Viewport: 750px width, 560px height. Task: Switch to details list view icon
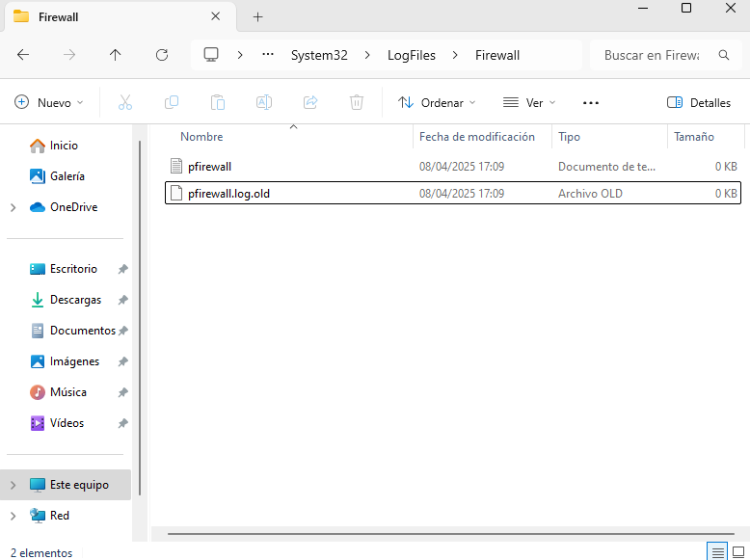coord(717,551)
